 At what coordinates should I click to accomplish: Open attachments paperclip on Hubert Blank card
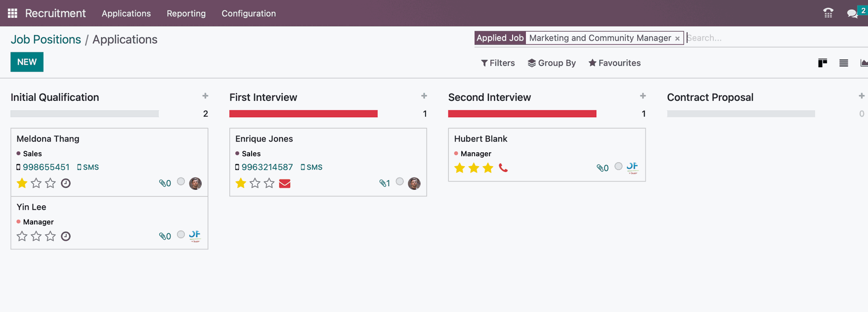(x=603, y=168)
